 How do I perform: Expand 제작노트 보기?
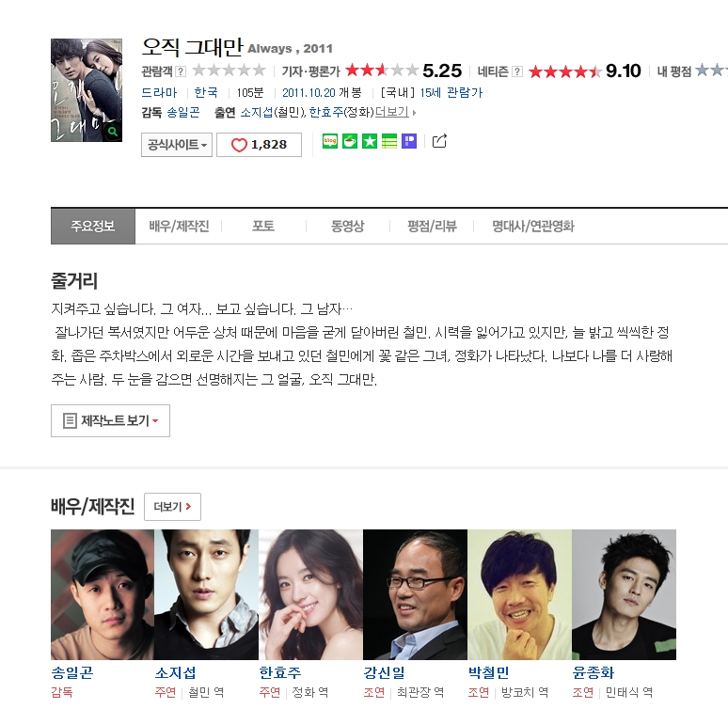(110, 420)
